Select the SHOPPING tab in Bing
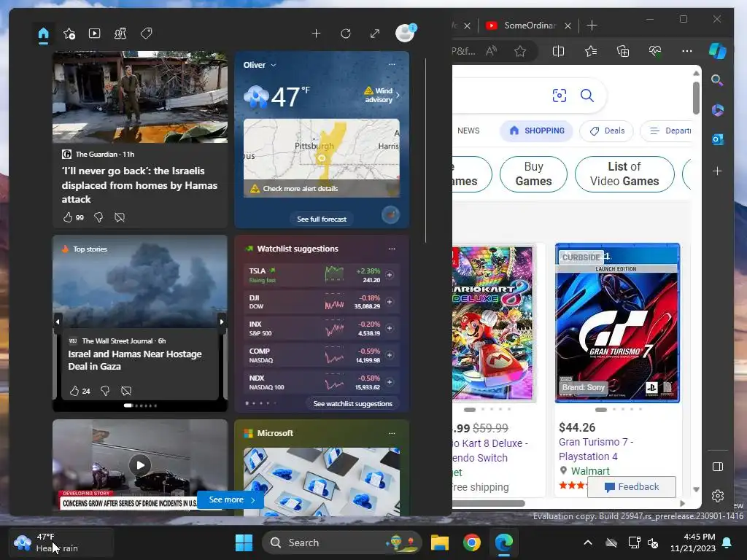Image resolution: width=747 pixels, height=560 pixels. click(536, 131)
